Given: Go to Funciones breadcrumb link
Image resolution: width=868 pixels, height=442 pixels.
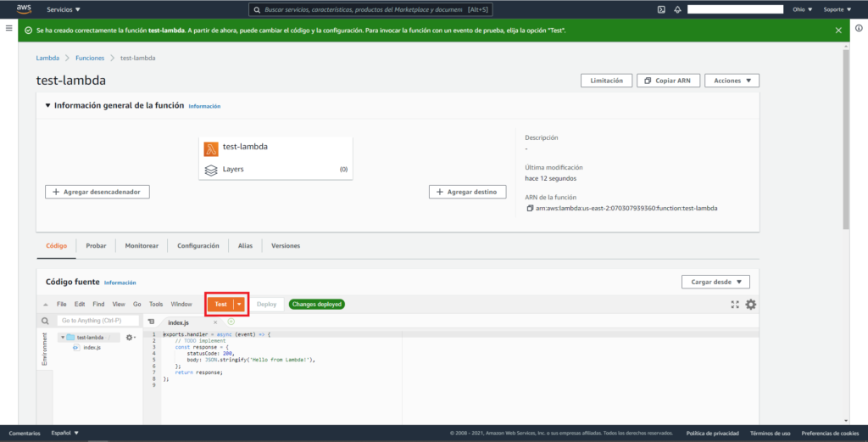Looking at the screenshot, I should pyautogui.click(x=90, y=58).
